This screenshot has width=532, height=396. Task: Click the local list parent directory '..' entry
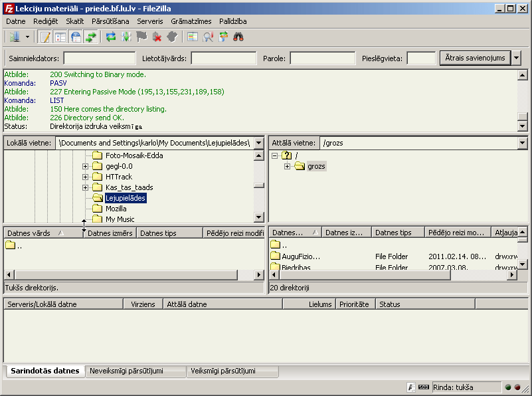(x=14, y=245)
